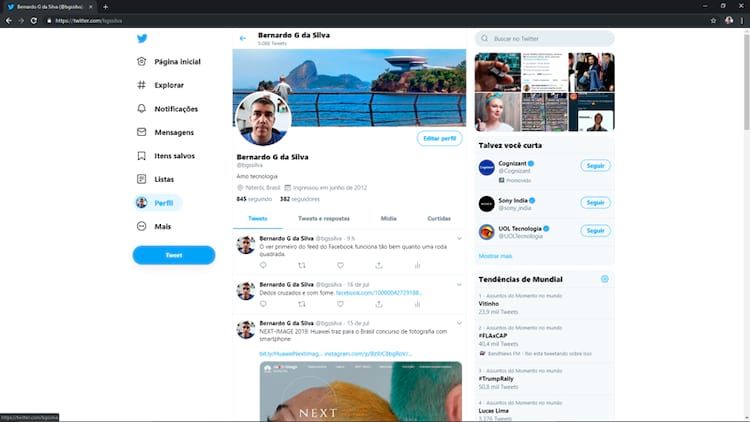750x422 pixels.
Task: Switch to Tweets e respostas tab
Action: pyautogui.click(x=324, y=219)
